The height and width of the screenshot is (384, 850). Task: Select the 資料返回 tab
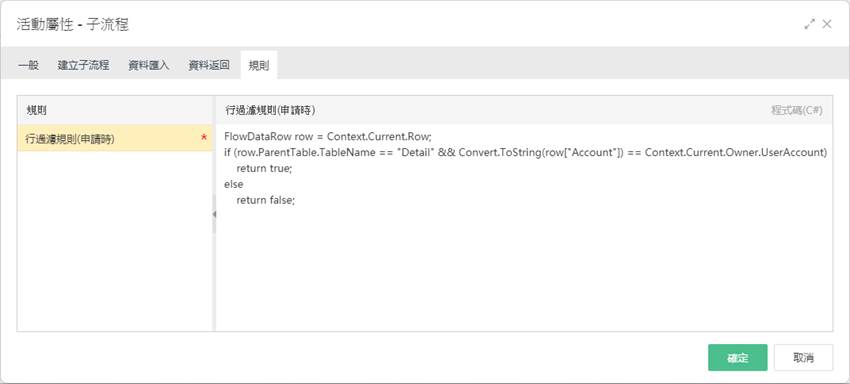pyautogui.click(x=209, y=66)
